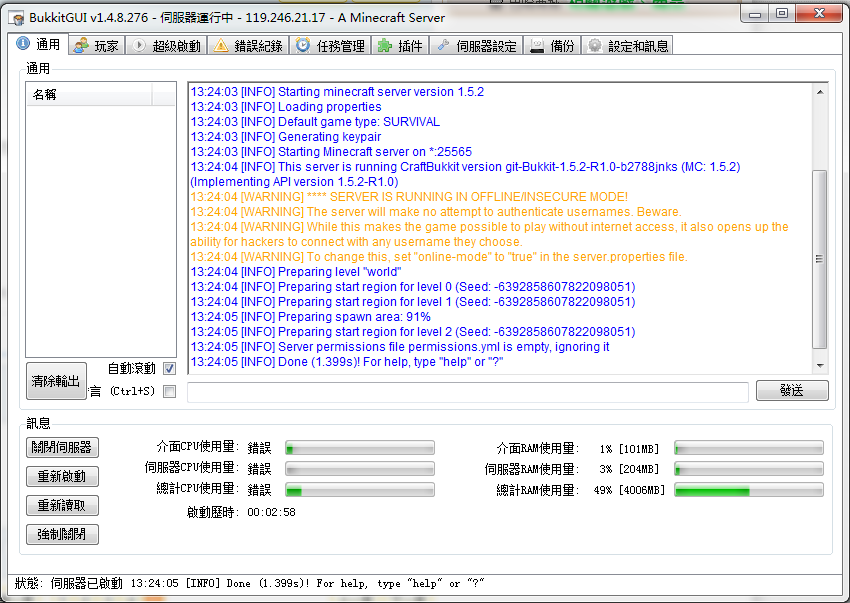Click the 超級啟動 play arrow icon
Screen dimensions: 850x603
pos(139,46)
